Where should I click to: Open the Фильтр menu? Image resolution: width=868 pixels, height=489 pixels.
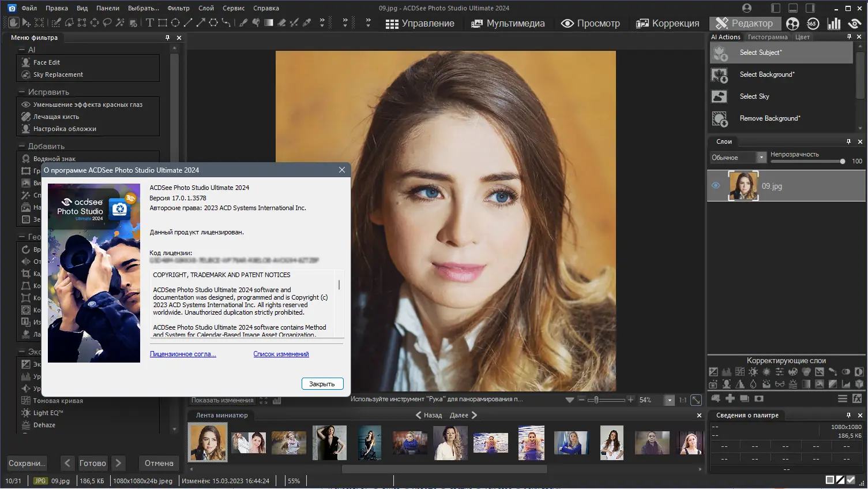[x=178, y=8]
